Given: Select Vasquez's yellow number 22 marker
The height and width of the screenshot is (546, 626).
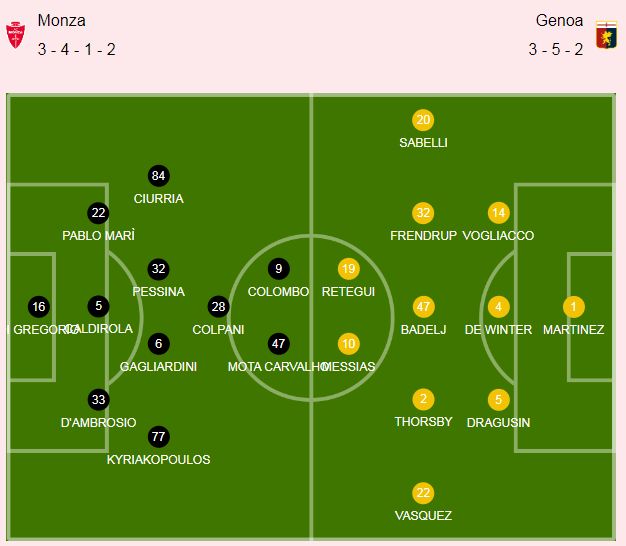Looking at the screenshot, I should coord(423,493).
